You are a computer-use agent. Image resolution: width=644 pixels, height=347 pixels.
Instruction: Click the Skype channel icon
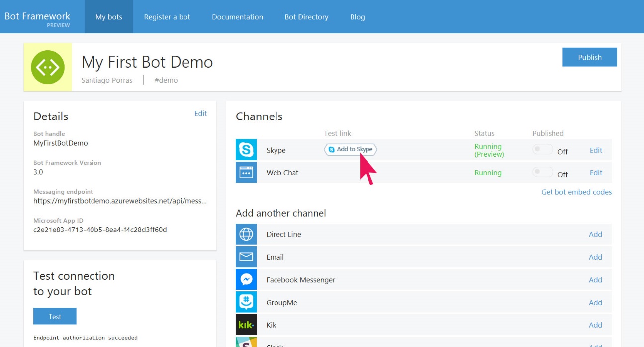pyautogui.click(x=246, y=150)
